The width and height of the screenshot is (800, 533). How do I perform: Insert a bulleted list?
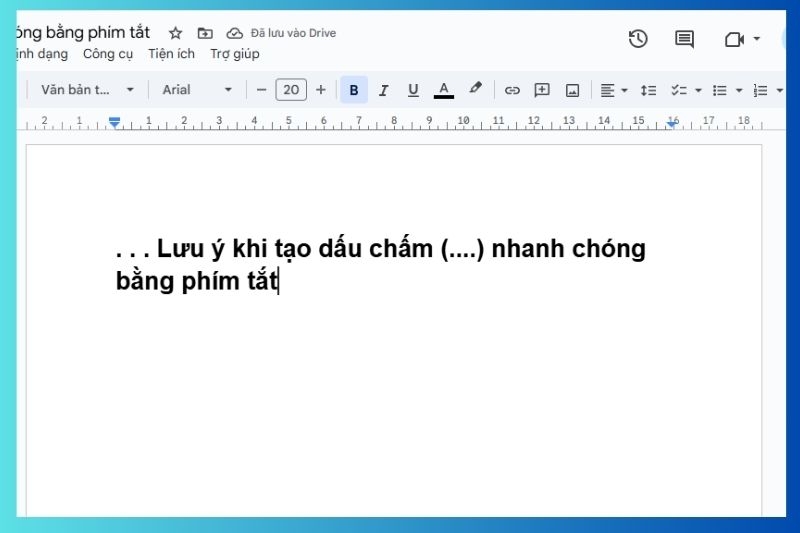(x=719, y=90)
